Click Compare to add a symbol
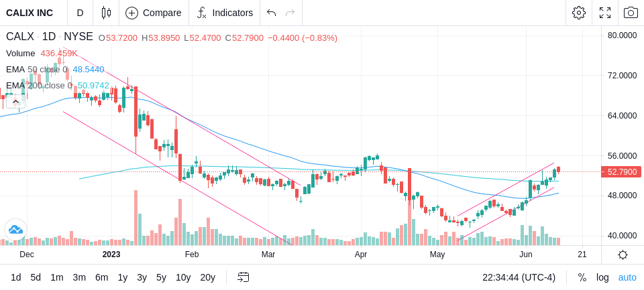Viewport: 644px width, 290px height. 154,13
